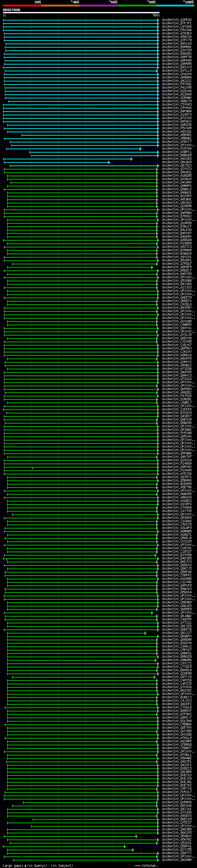Select the UniRef100_P14869 label
This screenshot has width=197, height=868.
coord(177,464)
